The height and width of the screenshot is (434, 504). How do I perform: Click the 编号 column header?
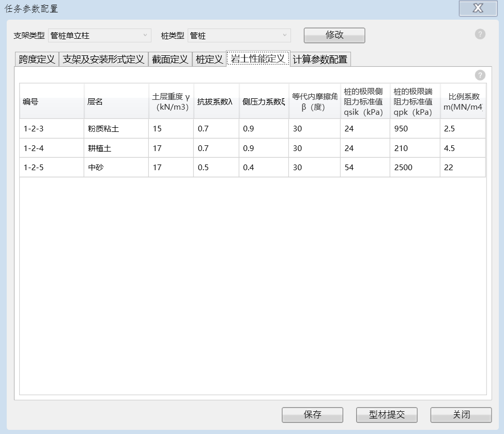(52, 102)
